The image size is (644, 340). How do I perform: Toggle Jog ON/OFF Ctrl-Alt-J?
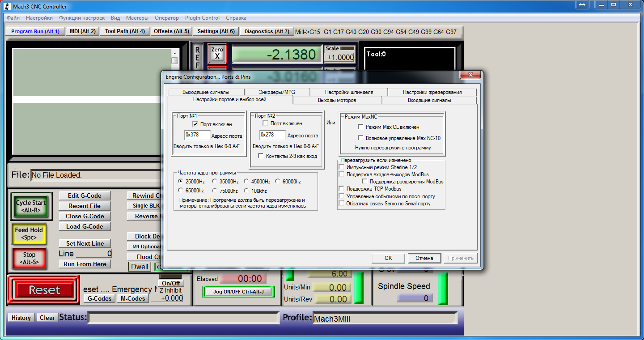pyautogui.click(x=238, y=292)
